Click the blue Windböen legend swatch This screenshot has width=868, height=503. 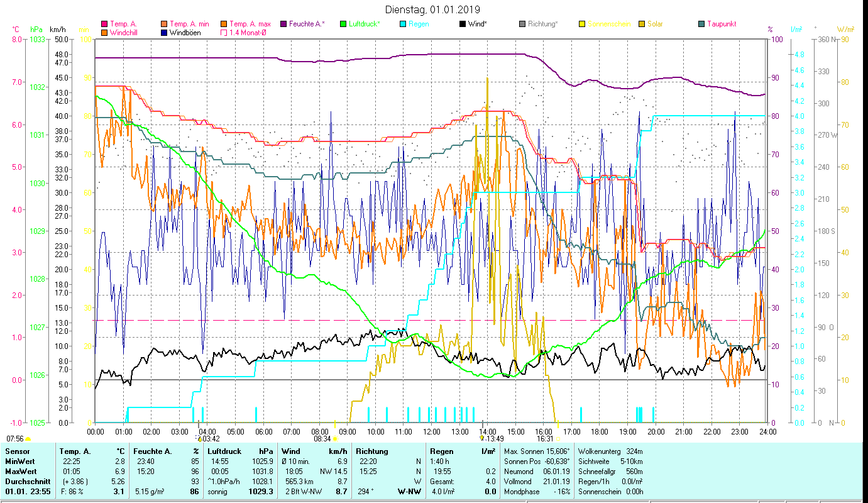click(165, 33)
